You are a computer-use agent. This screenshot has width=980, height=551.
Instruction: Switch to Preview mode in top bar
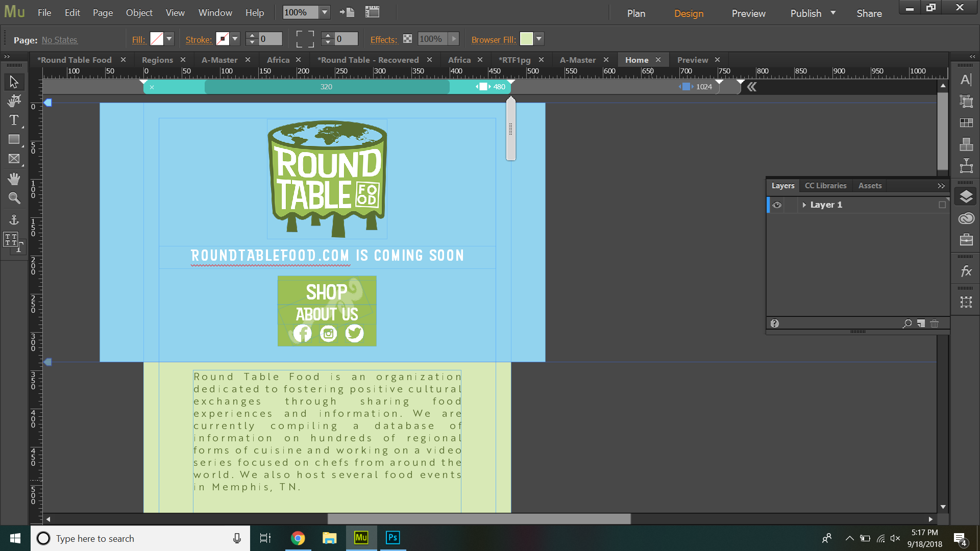tap(748, 13)
